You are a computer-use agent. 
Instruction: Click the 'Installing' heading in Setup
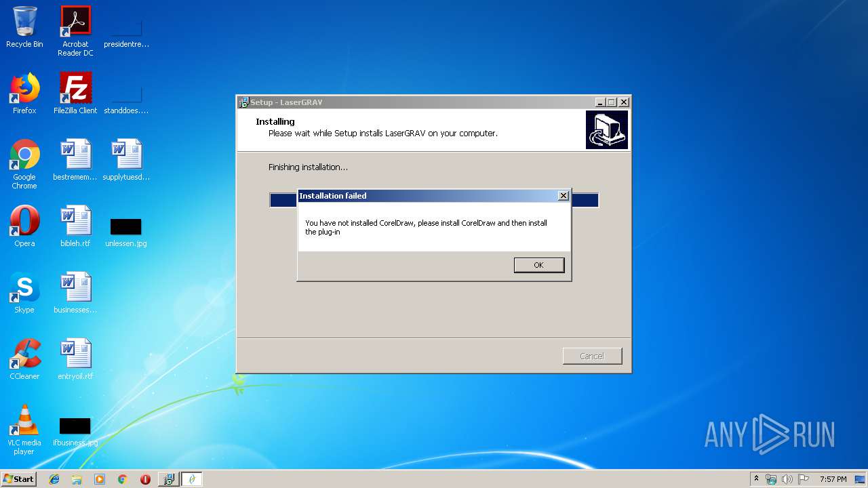(275, 121)
